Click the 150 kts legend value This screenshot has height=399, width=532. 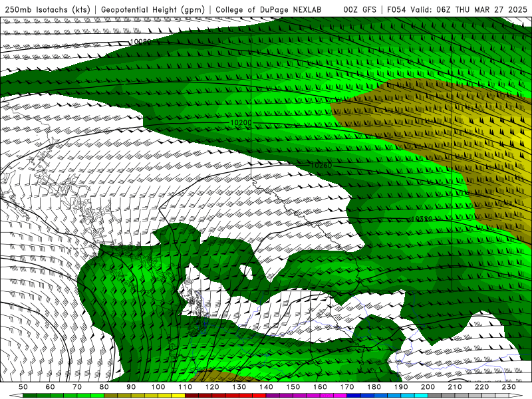(293, 387)
